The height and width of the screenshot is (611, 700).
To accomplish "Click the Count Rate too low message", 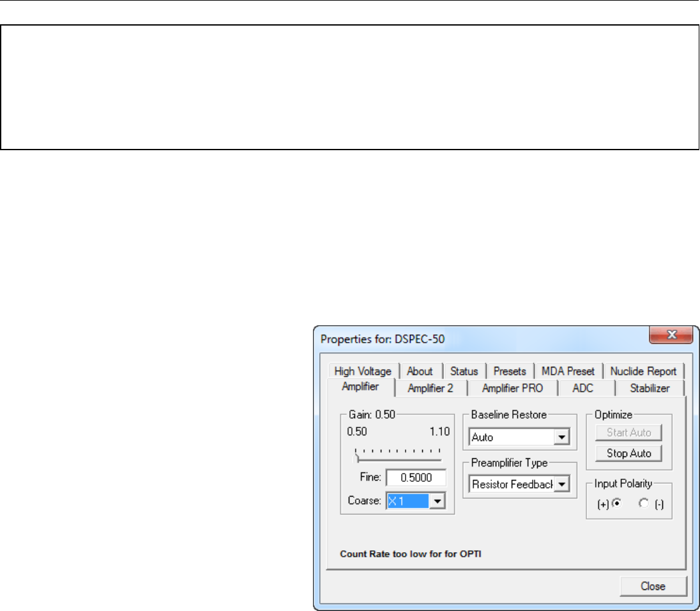I will click(411, 554).
